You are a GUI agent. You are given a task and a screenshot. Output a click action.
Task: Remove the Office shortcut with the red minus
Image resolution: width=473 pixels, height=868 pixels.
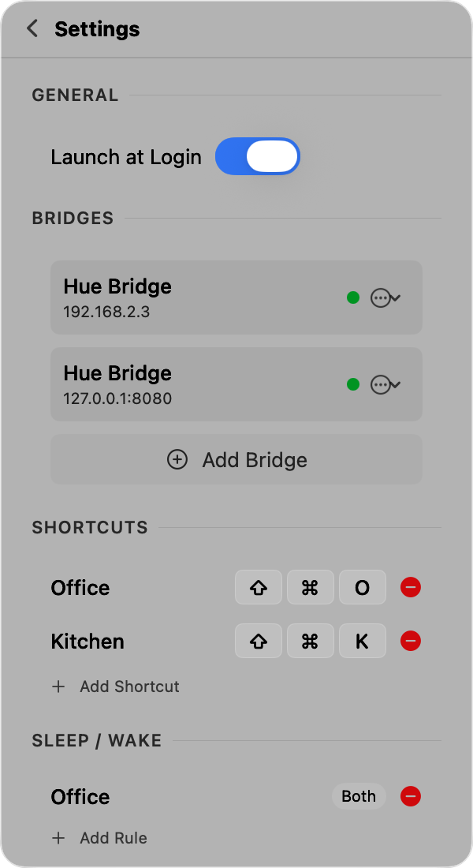click(411, 587)
